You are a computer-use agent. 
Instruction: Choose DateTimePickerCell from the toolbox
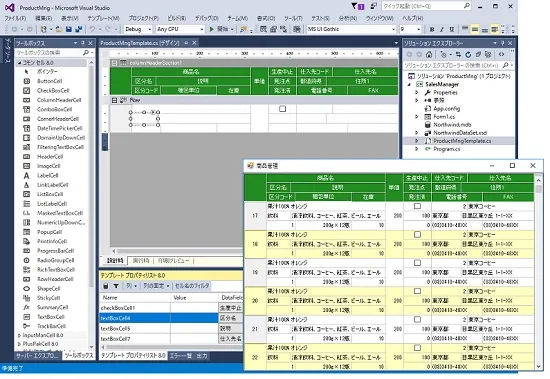(59, 128)
